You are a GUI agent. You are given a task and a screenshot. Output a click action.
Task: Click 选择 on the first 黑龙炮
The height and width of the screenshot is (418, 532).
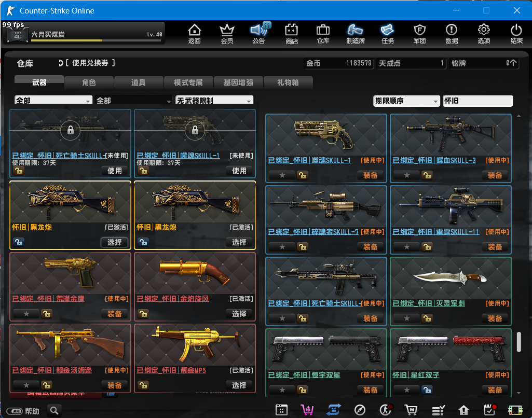[115, 242]
